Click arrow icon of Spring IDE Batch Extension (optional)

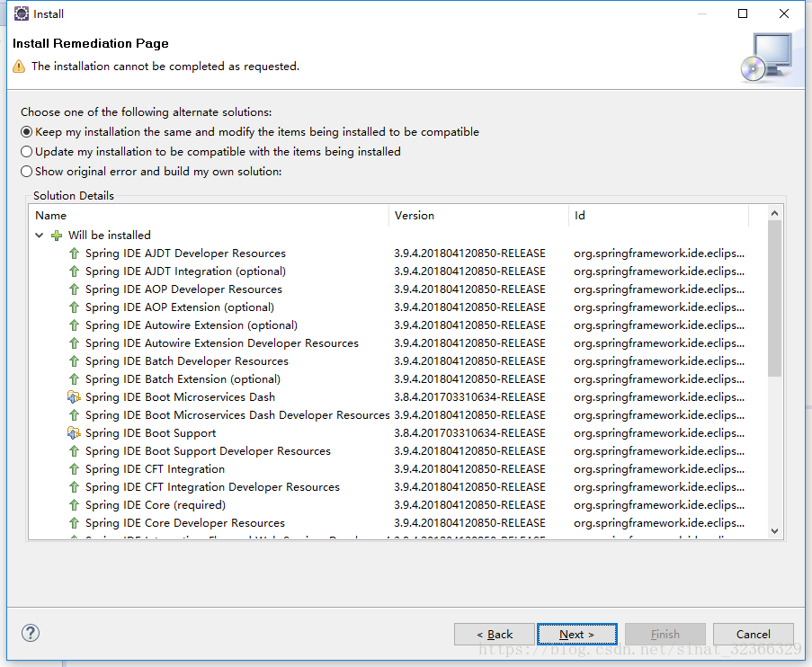[74, 379]
